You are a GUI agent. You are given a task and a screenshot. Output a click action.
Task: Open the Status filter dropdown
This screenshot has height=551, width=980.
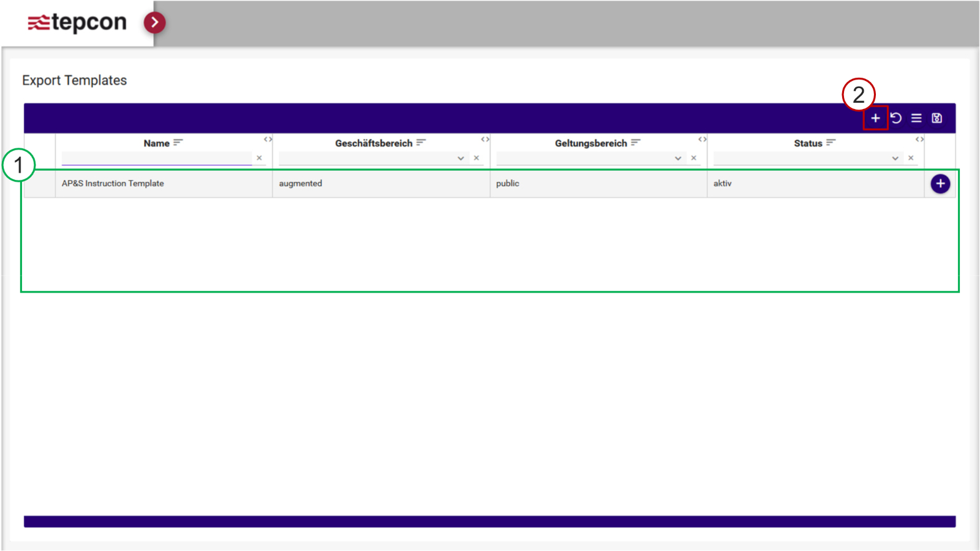point(895,159)
